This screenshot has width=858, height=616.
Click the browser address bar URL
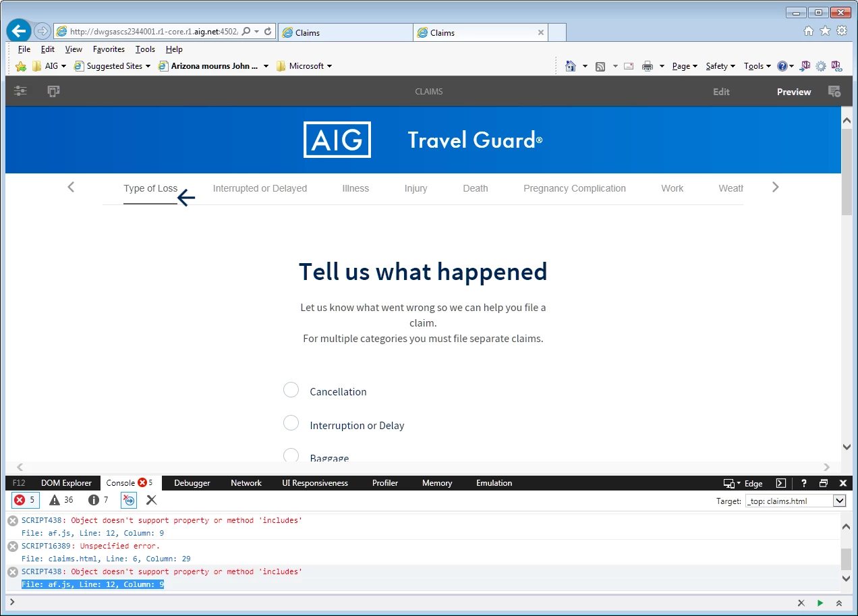point(154,32)
